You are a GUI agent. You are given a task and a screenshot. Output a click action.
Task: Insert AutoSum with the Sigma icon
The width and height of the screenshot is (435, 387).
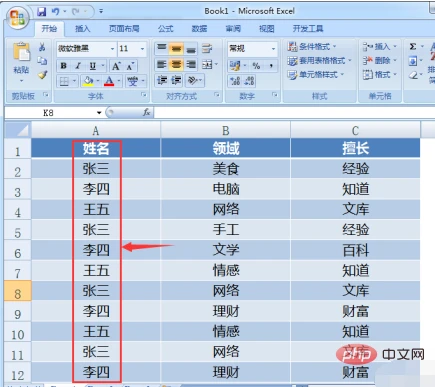pos(413,47)
